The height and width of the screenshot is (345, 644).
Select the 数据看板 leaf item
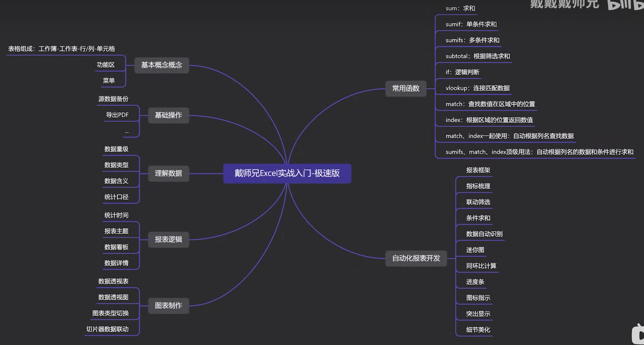(116, 247)
